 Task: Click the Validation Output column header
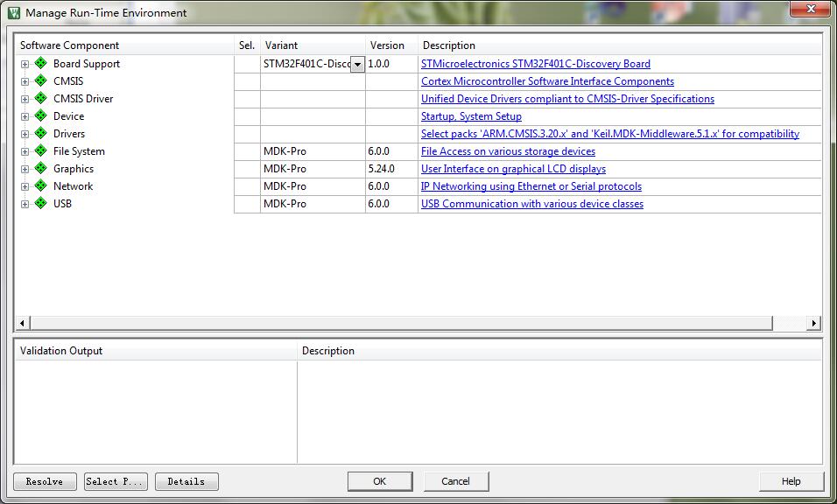click(x=155, y=351)
